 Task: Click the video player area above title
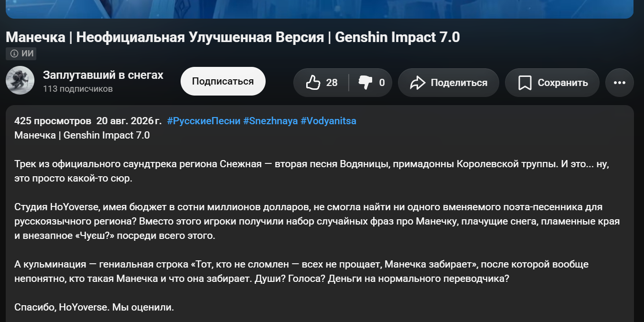coord(320,9)
